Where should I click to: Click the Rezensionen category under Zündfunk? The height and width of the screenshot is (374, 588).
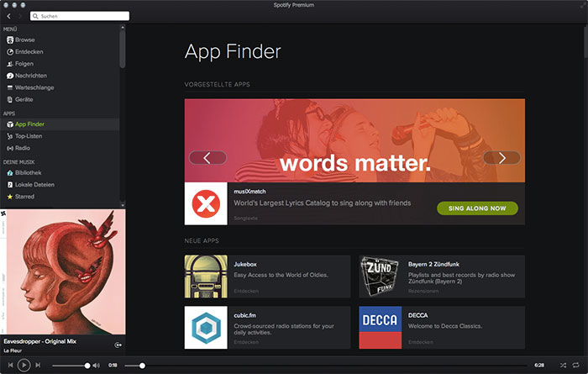[x=423, y=291]
